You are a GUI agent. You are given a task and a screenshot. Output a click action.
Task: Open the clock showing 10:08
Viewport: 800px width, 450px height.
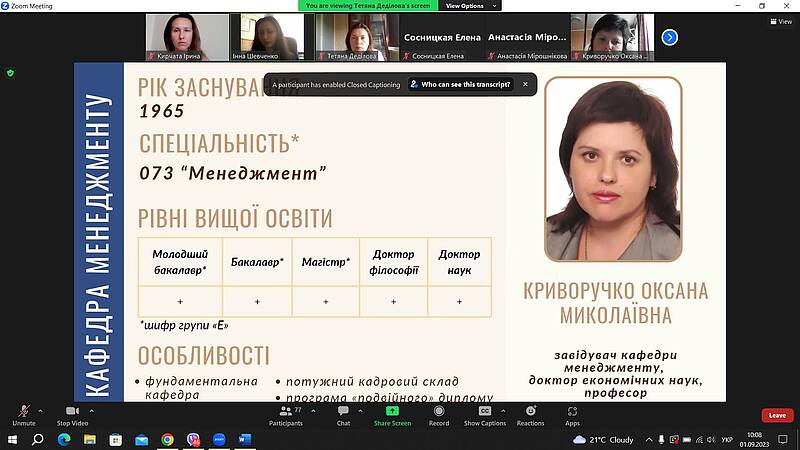[755, 439]
